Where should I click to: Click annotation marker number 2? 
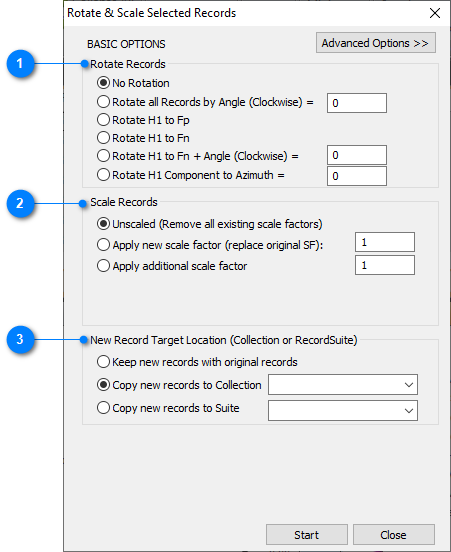pos(20,203)
